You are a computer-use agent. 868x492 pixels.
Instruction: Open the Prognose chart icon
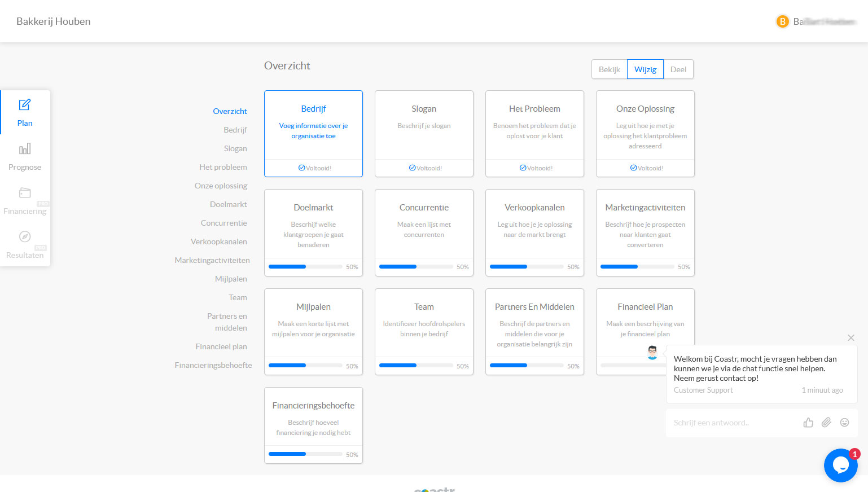(25, 148)
